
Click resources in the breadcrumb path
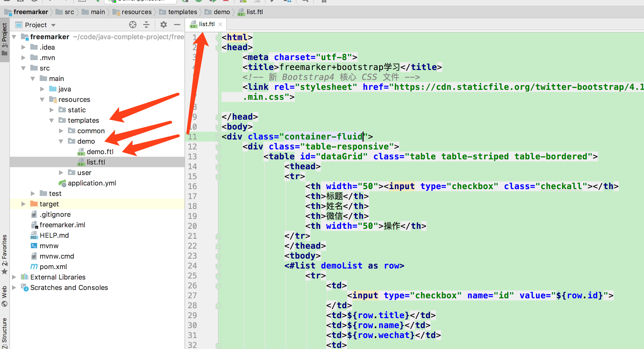coord(136,12)
